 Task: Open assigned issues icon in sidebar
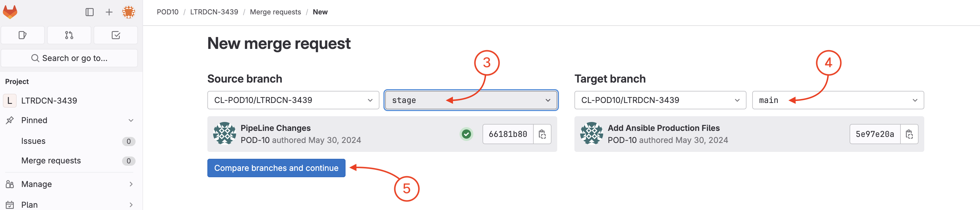coord(23,35)
